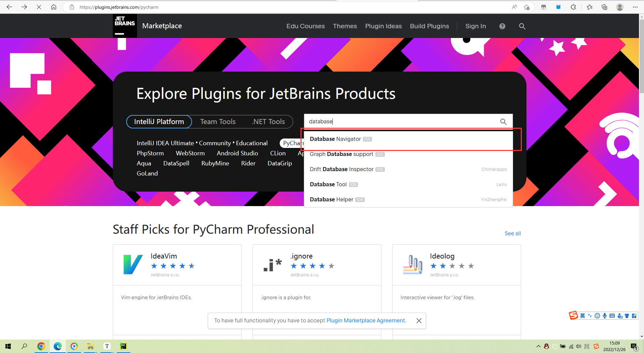Filter plugins for IntelliJ Community

[x=215, y=143]
